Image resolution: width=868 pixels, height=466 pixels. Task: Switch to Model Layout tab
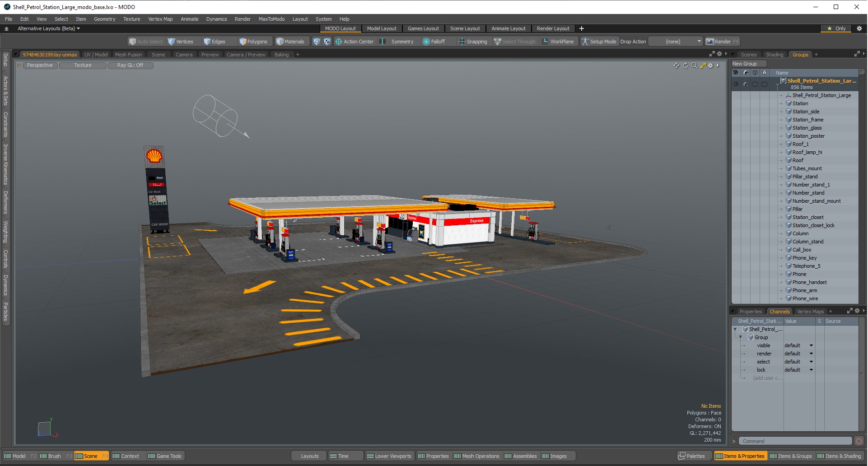coord(382,28)
